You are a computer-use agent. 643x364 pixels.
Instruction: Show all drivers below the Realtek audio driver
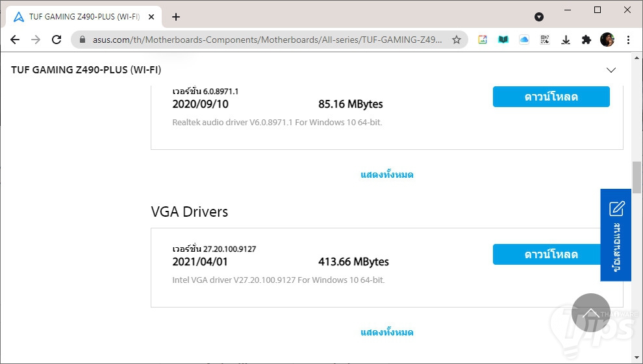click(387, 175)
